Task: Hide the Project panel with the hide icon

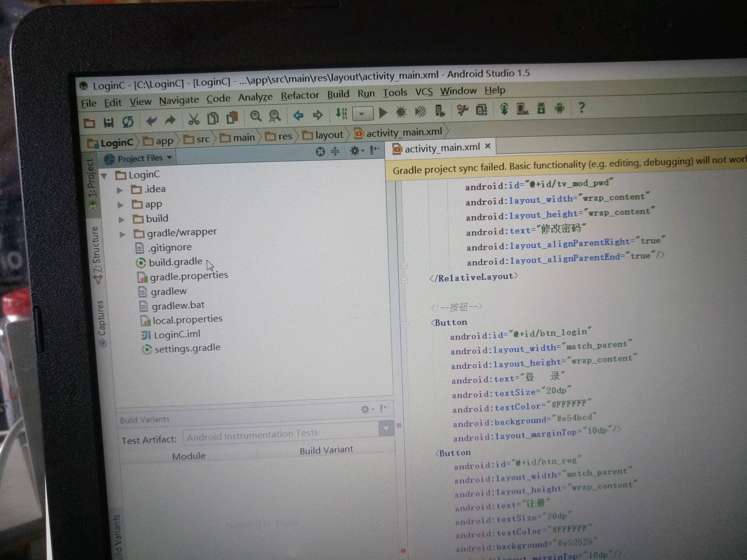Action: [375, 150]
